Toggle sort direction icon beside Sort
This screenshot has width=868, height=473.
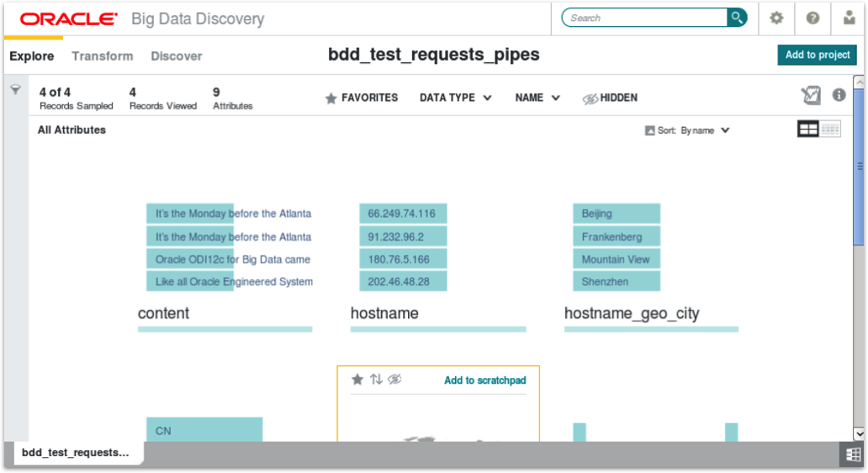tap(650, 130)
